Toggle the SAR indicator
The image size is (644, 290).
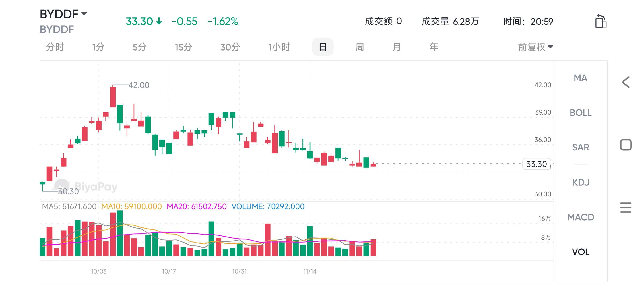[x=580, y=147]
